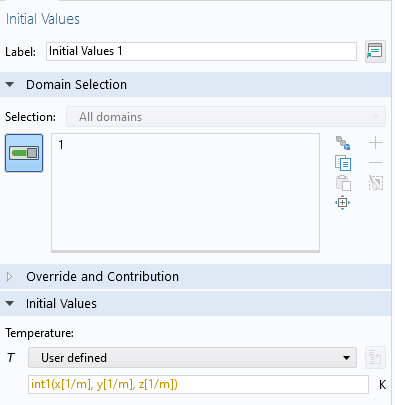Click the Zoom to Selection icon
The width and height of the screenshot is (395, 405).
tap(343, 202)
